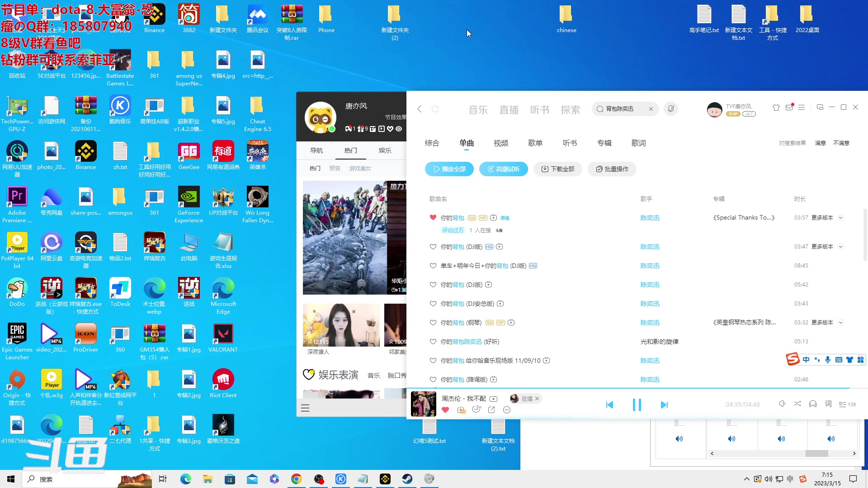Clear search text with the X icon

(651, 109)
